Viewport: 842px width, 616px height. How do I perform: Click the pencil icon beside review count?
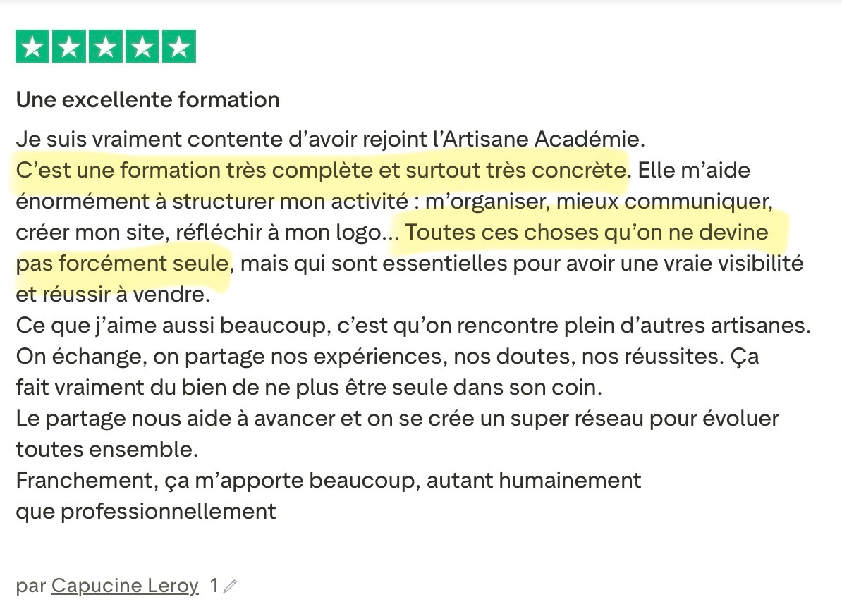coord(230,586)
